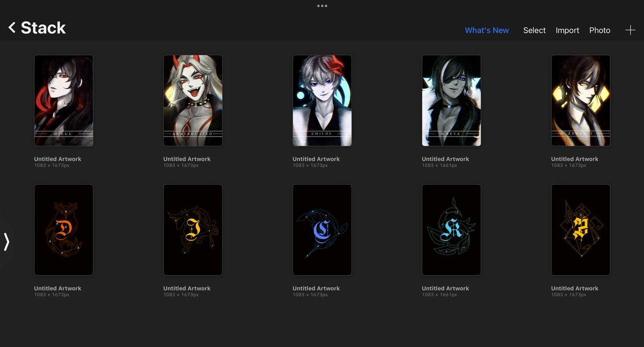The image size is (644, 347).
Task: Tap Import to add a file
Action: (567, 30)
